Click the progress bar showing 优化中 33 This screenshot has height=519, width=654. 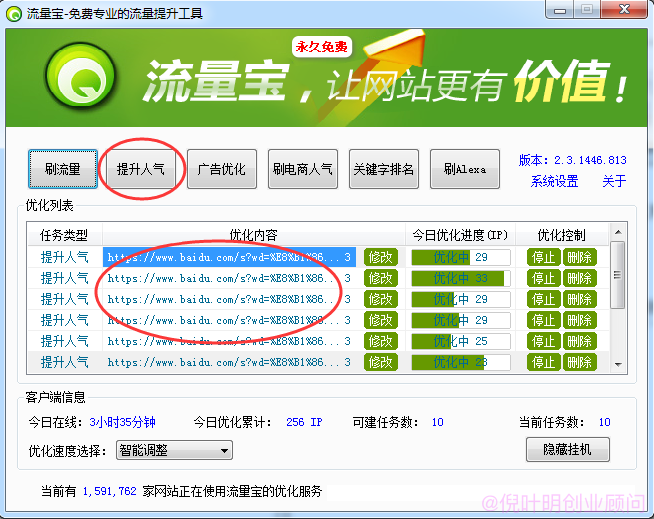pos(461,278)
